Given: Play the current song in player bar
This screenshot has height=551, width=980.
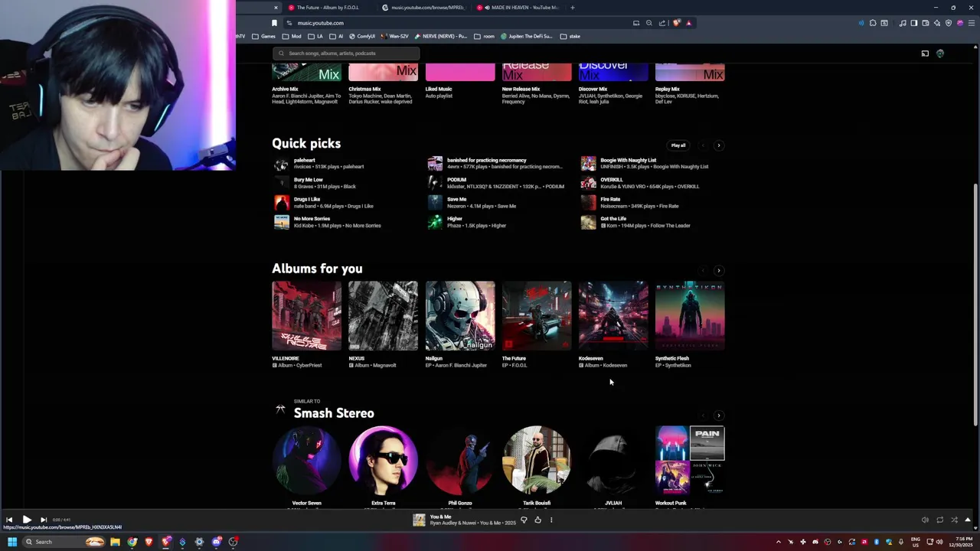Looking at the screenshot, I should 27,520.
